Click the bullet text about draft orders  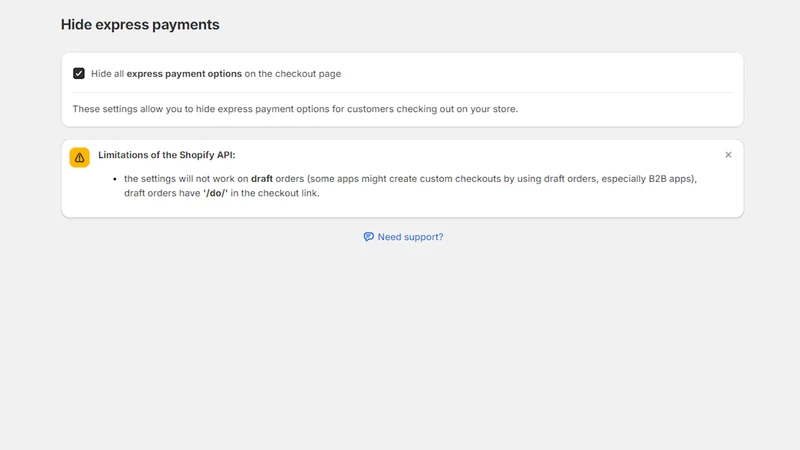(410, 186)
